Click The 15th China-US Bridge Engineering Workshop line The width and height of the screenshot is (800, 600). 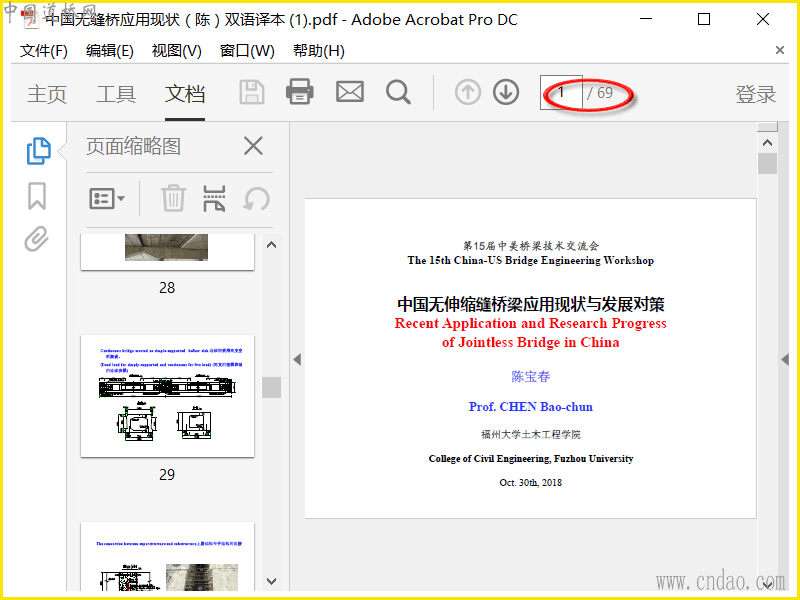pos(531,260)
